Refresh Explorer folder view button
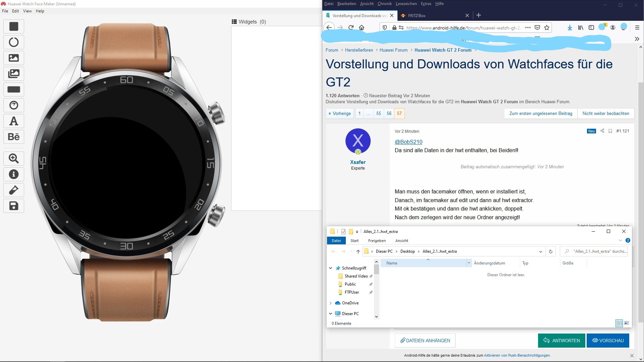Screen dimensions: 644x362 tap(550, 251)
